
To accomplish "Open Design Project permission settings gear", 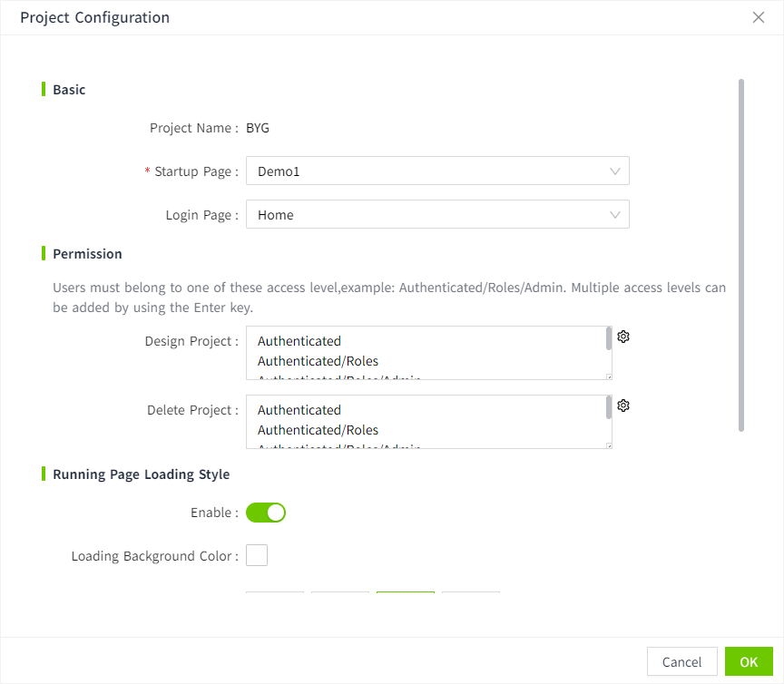I will tap(623, 337).
